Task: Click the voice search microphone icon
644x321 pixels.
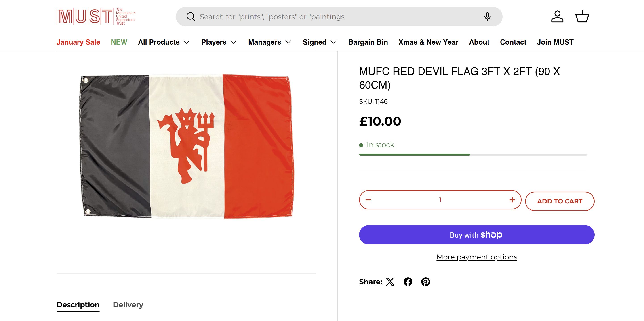Action: click(487, 17)
